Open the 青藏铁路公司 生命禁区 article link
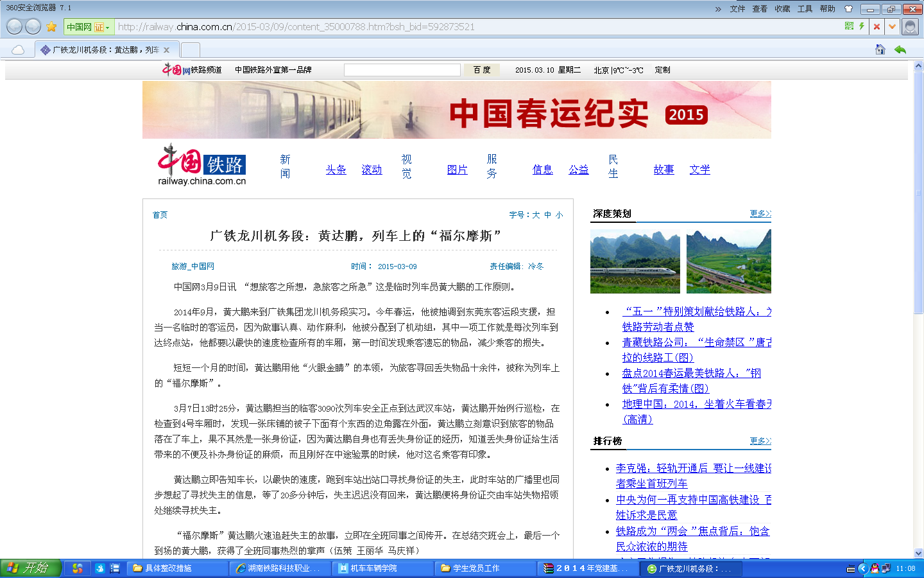Image resolution: width=924 pixels, height=578 pixels. point(697,350)
